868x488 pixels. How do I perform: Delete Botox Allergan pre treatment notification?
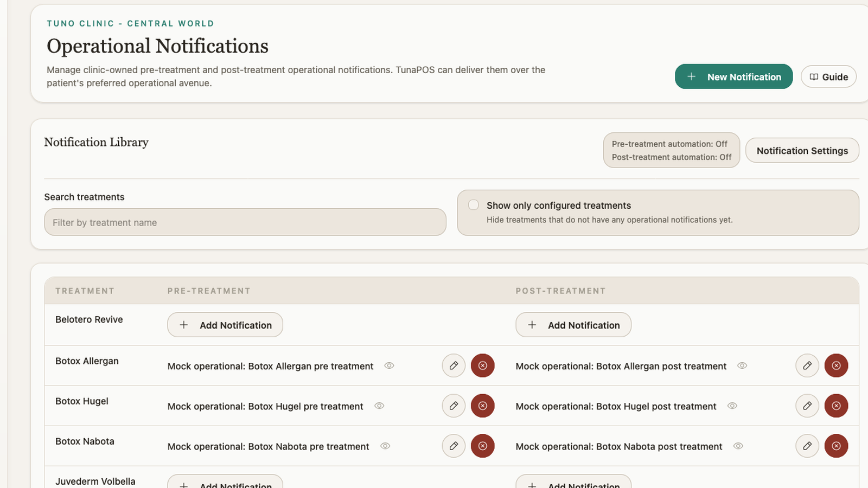482,365
